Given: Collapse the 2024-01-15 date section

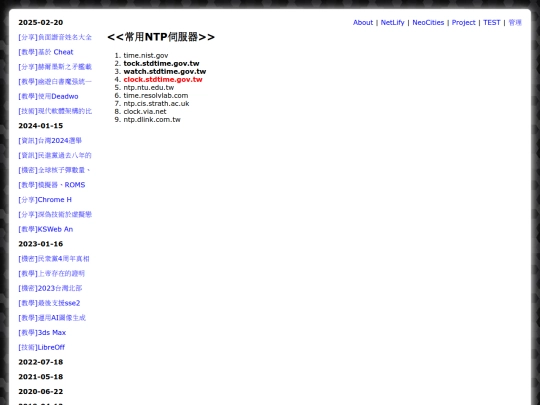Looking at the screenshot, I should [41, 126].
